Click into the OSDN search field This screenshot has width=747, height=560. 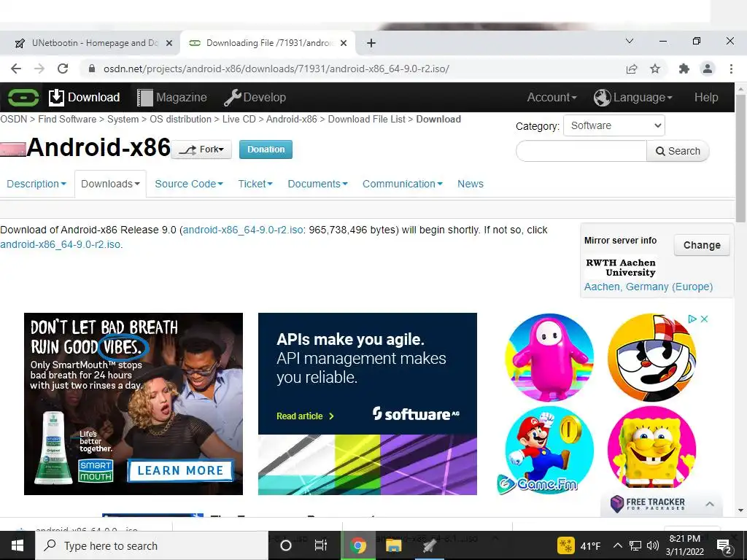[x=581, y=152]
